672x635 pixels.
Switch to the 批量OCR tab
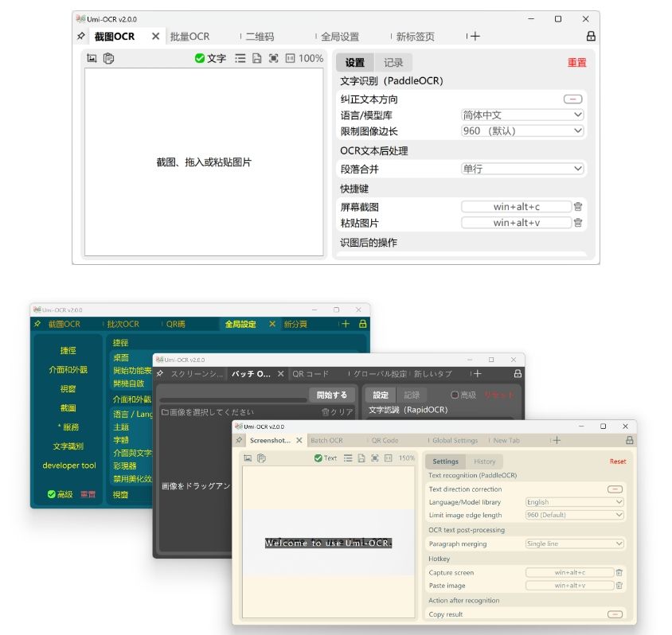(189, 37)
